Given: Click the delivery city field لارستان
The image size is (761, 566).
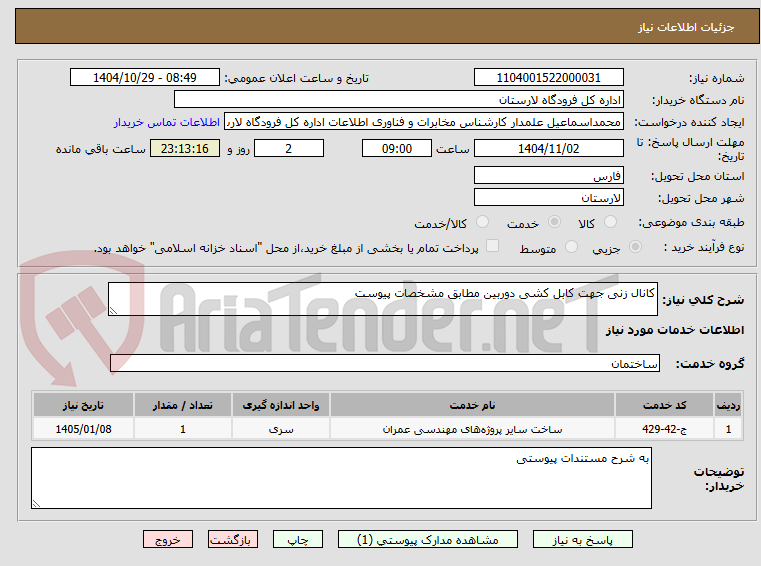Looking at the screenshot, I should point(548,198).
